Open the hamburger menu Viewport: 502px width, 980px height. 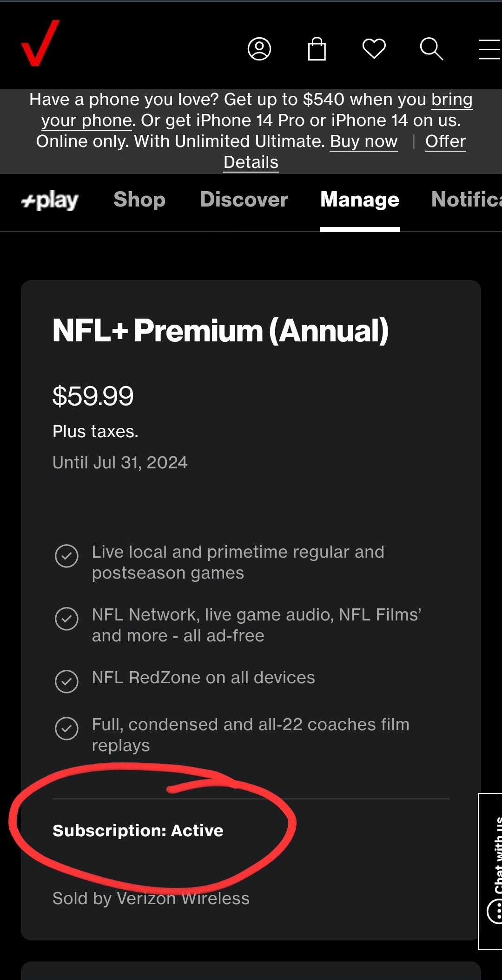(489, 49)
